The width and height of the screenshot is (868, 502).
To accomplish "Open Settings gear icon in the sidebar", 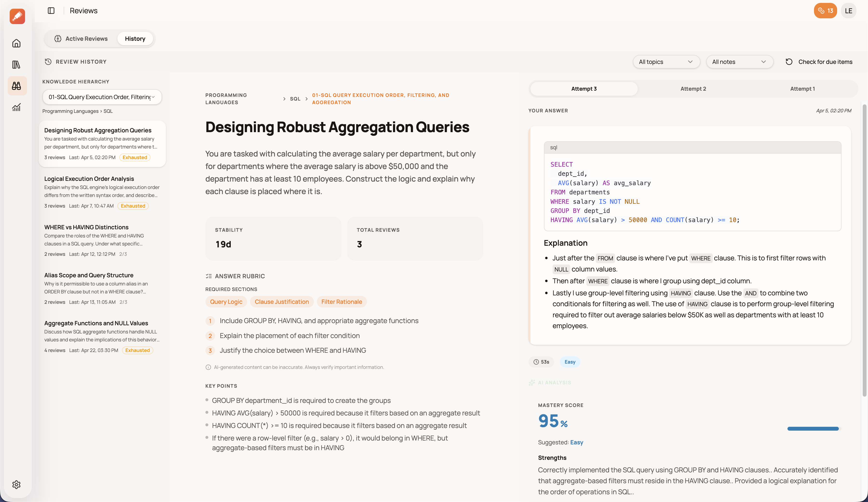I will click(x=16, y=484).
